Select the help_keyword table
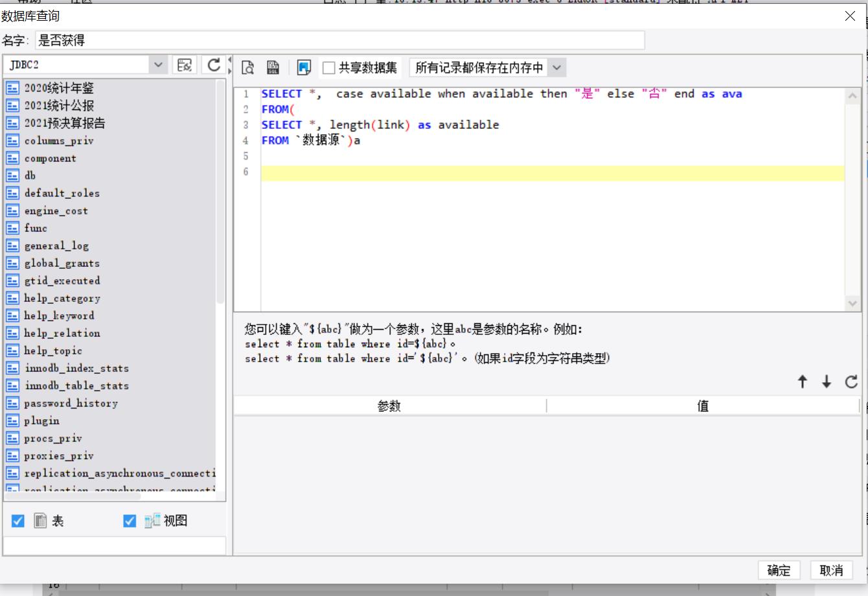 [59, 315]
